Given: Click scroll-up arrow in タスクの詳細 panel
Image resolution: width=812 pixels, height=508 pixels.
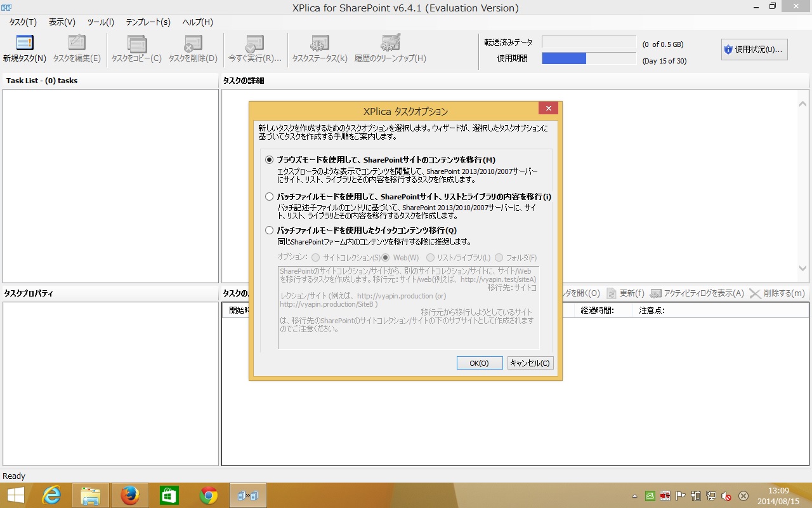Looking at the screenshot, I should pyautogui.click(x=803, y=104).
